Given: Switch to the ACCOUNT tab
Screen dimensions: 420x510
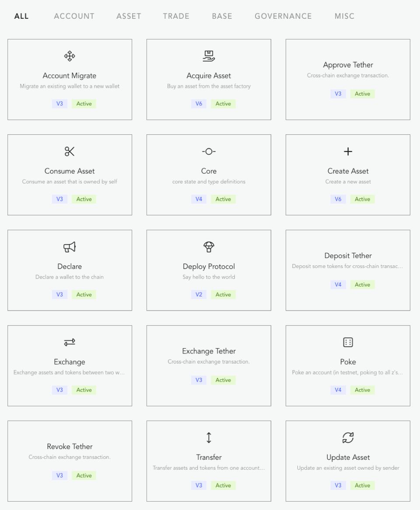Looking at the screenshot, I should pos(74,16).
